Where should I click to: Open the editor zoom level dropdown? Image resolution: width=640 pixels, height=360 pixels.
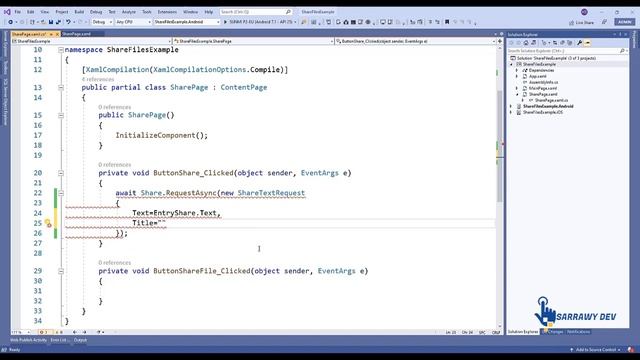(x=20, y=332)
